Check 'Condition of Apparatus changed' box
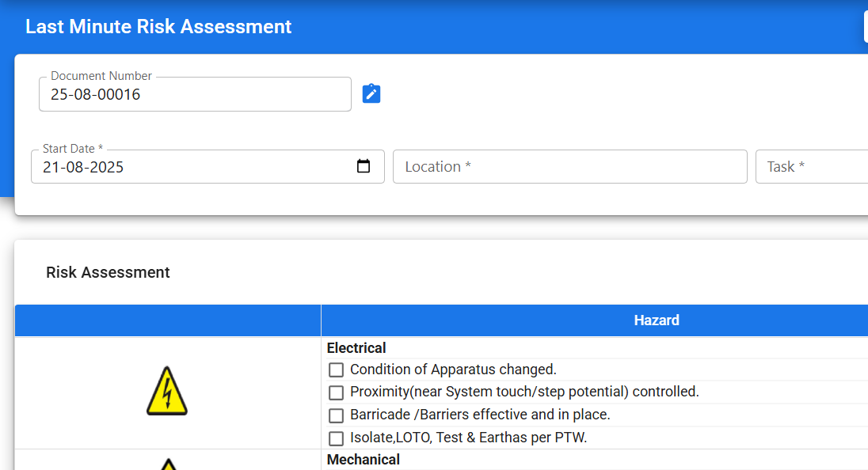 coord(337,370)
